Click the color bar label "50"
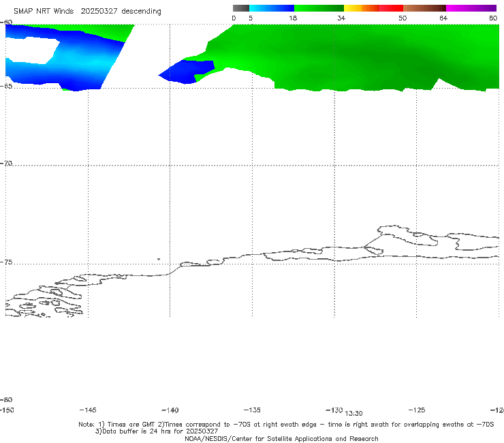The width and height of the screenshot is (504, 443). 403,18
